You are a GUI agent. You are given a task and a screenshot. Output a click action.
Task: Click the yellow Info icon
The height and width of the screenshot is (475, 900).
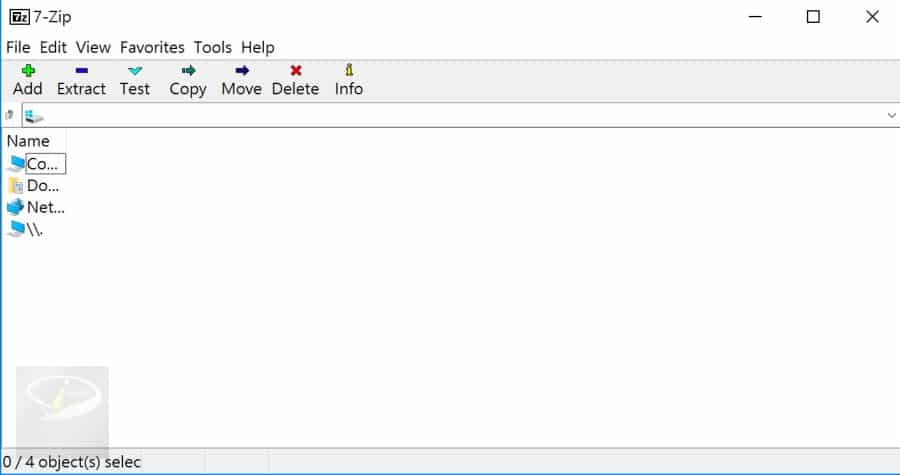pos(349,70)
